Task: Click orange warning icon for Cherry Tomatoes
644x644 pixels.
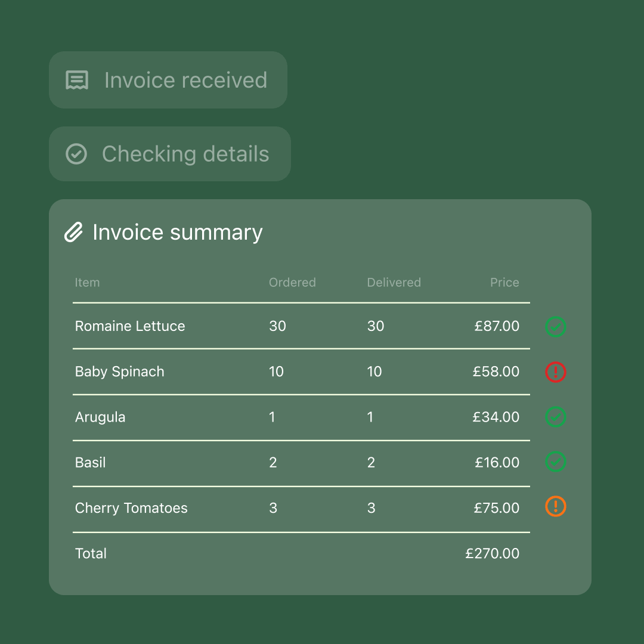Action: pyautogui.click(x=555, y=506)
